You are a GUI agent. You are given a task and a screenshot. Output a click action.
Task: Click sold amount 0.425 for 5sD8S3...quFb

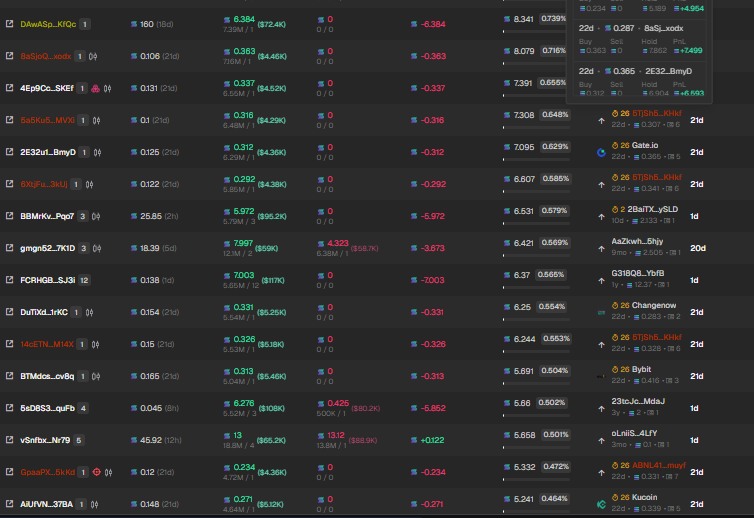tap(338, 403)
